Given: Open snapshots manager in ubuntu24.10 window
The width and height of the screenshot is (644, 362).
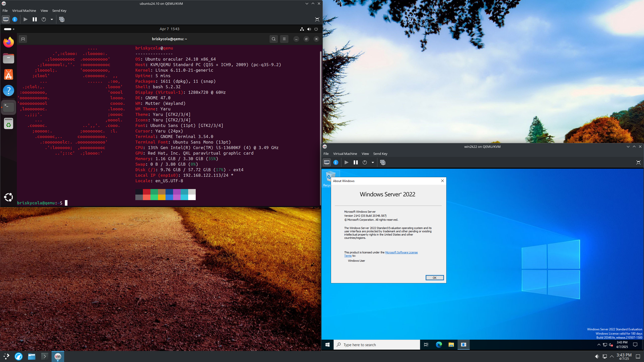Looking at the screenshot, I should click(62, 19).
